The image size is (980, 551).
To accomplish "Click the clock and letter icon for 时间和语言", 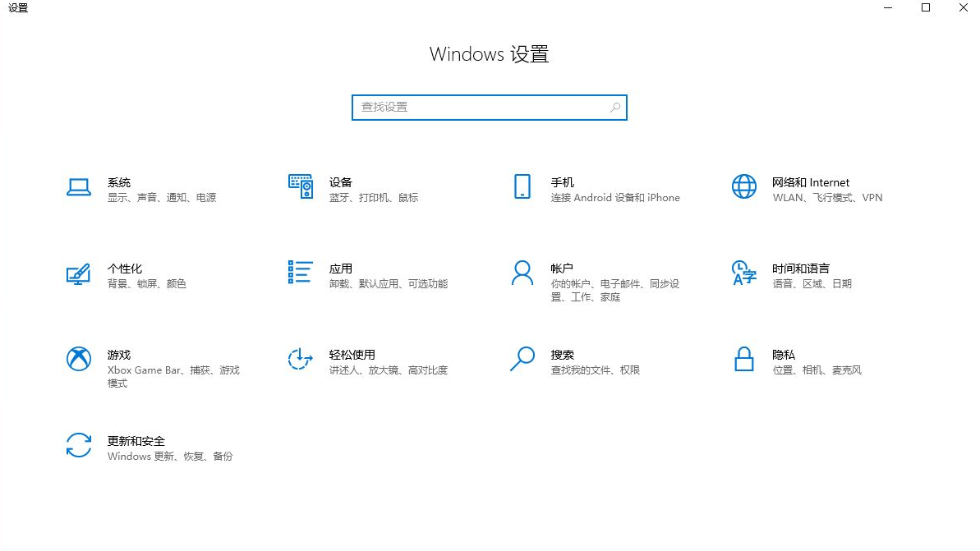I will tap(743, 273).
